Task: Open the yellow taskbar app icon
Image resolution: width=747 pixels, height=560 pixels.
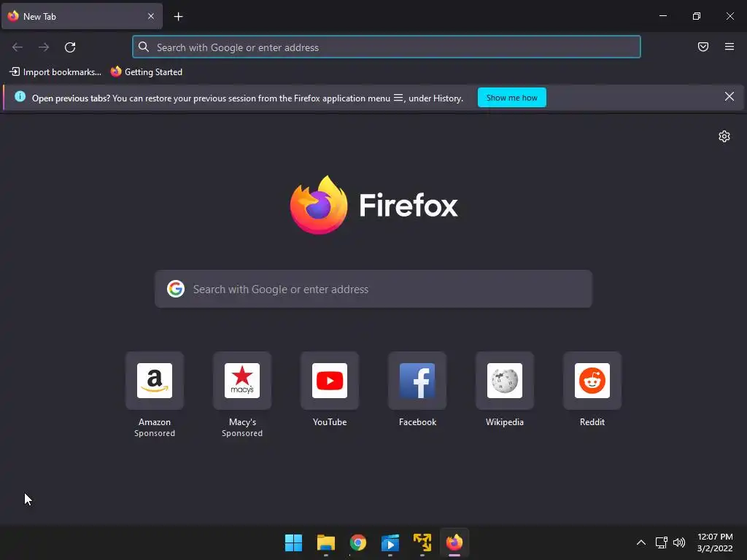Action: [422, 542]
